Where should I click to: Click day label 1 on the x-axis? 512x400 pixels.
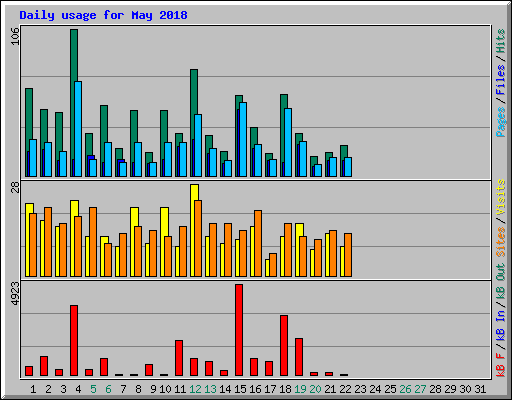(x=33, y=389)
